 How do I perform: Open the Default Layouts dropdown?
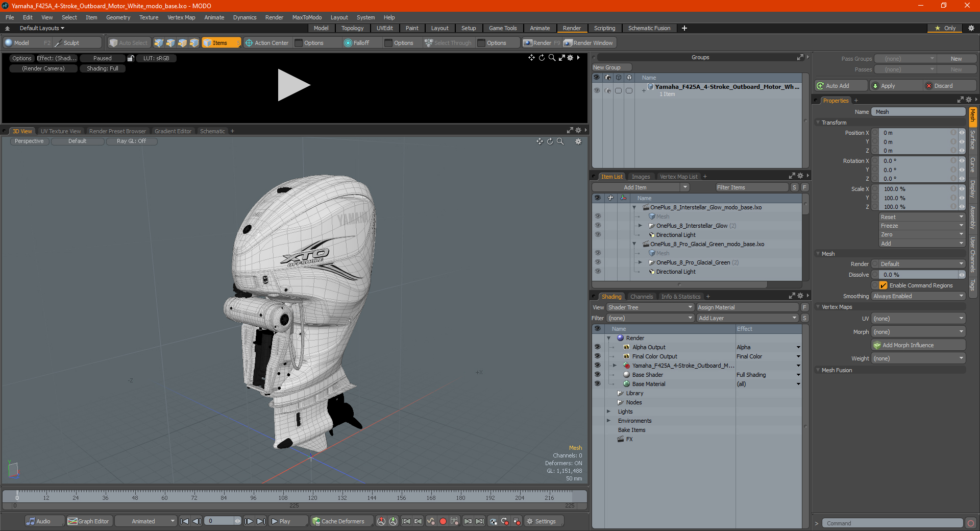(x=42, y=28)
